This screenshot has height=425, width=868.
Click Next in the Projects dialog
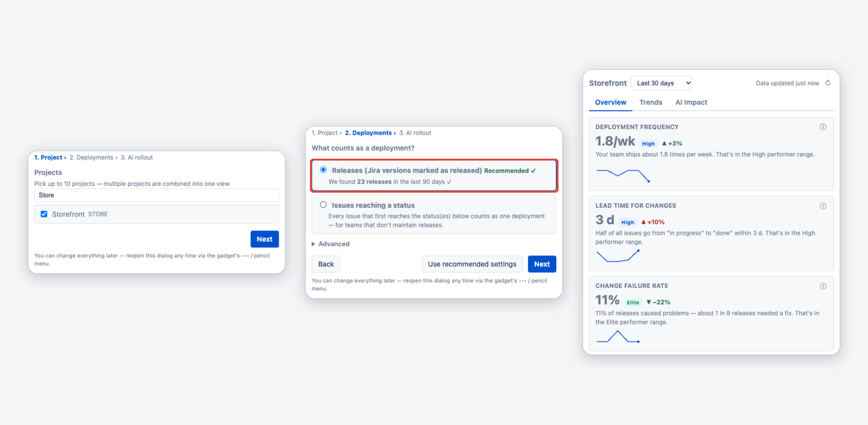pos(265,239)
